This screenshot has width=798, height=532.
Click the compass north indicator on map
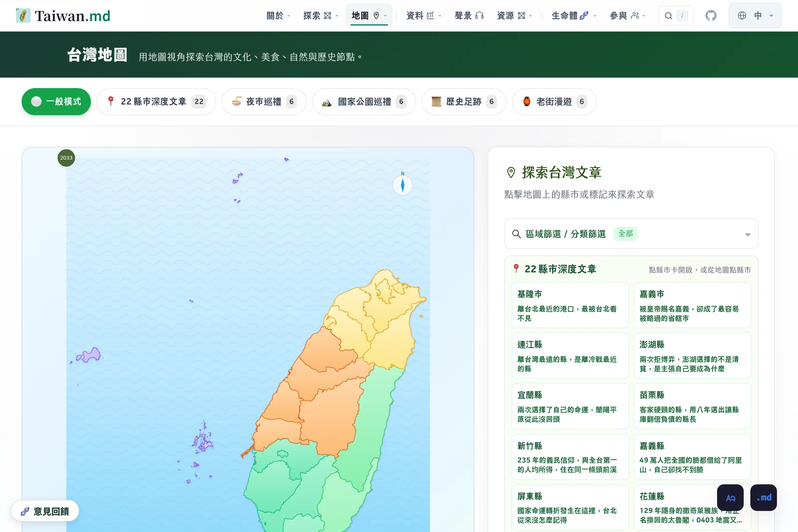tap(402, 184)
